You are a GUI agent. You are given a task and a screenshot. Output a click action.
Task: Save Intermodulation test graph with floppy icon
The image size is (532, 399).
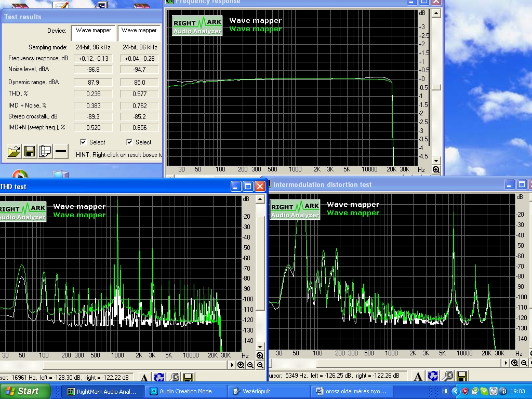[462, 376]
